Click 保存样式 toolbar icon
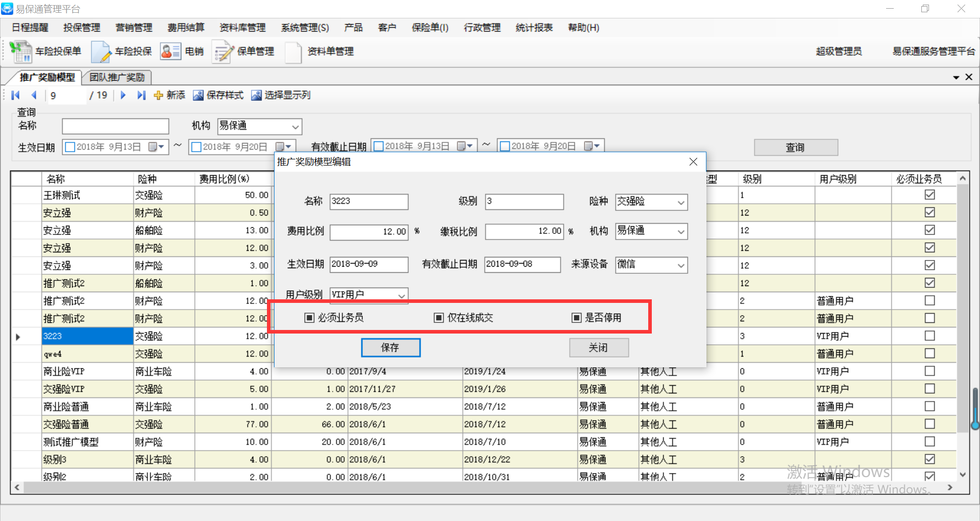This screenshot has width=980, height=521. click(198, 96)
